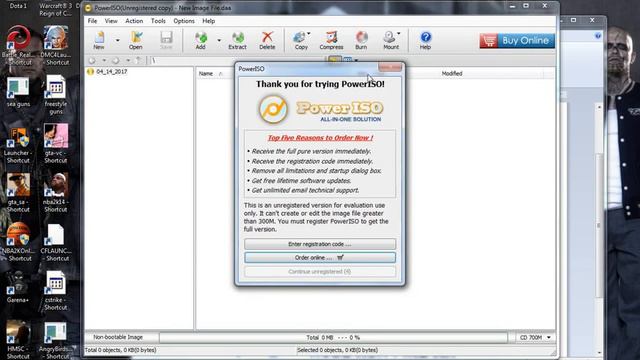Click the navigation back arrow icon
640x360 pixels.
[x=92, y=60]
